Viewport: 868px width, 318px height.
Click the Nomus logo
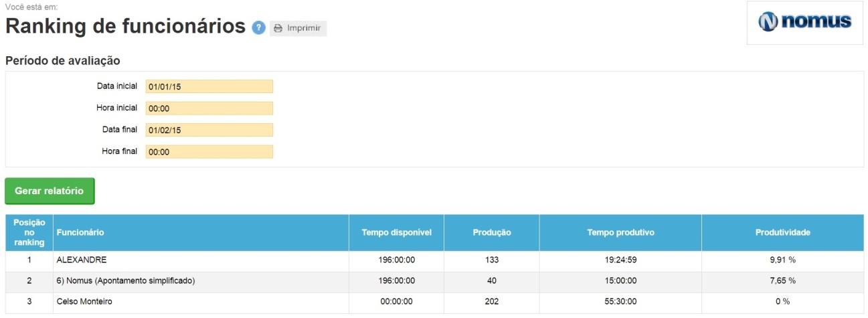coord(805,22)
